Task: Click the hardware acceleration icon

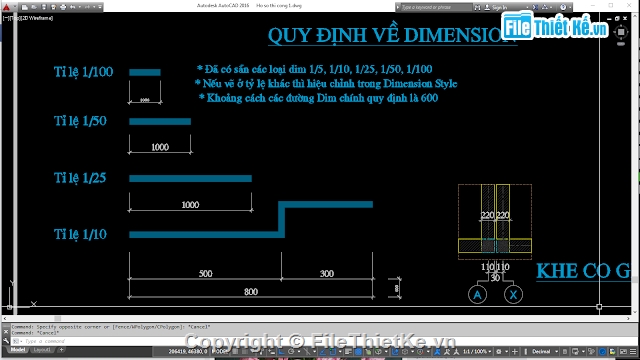Action: tap(602, 351)
